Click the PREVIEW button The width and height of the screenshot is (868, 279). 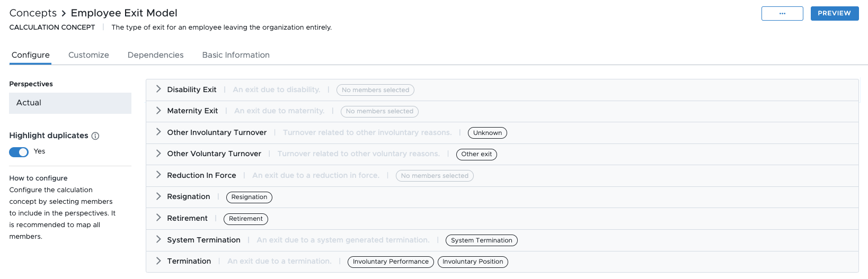click(x=834, y=13)
